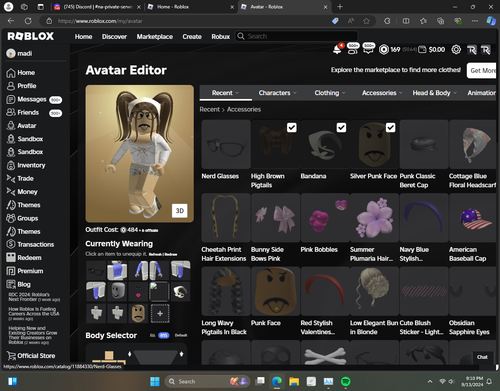Open Groups in the sidebar
Screen dimensions: 500x391
[x=22, y=218]
